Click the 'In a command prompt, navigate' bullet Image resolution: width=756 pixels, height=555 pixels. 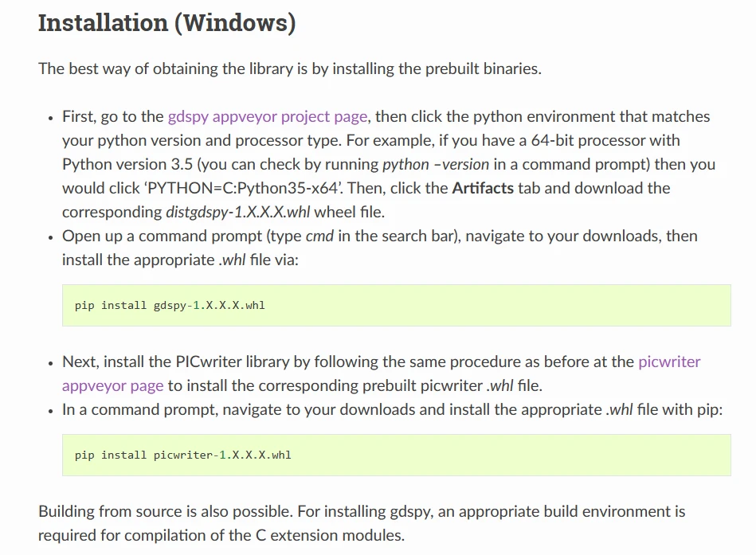coord(175,410)
